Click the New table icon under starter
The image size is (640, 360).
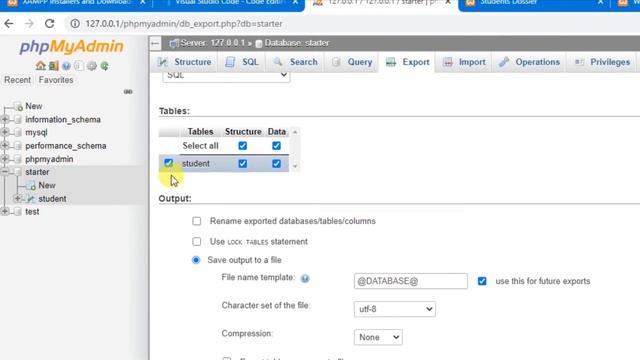(31, 186)
